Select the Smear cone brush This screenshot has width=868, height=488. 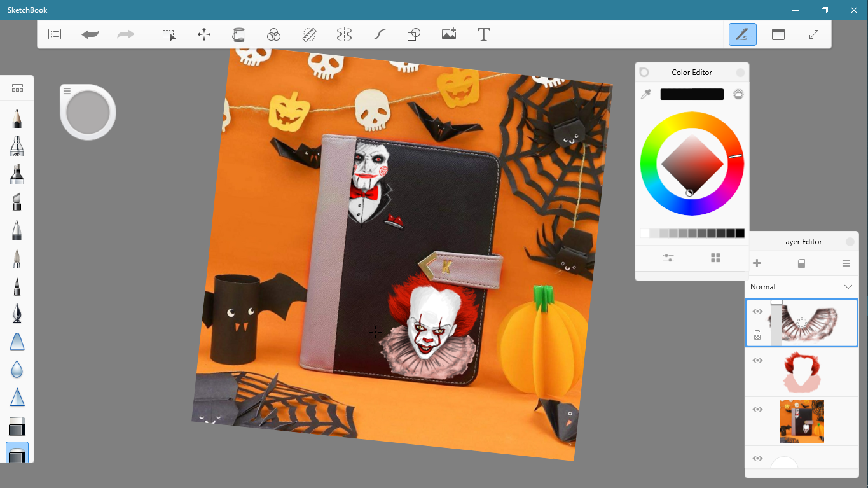tap(17, 341)
